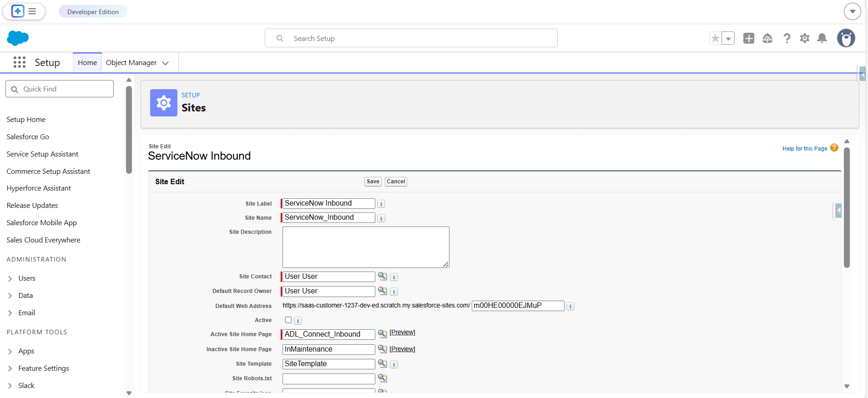Preview the Inactive Site Home Page
This screenshot has width=868, height=398.
pos(402,349)
